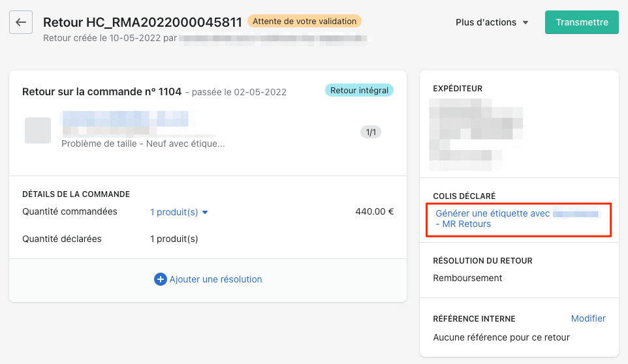Click the blurred creator name under title
628x364 pixels.
coord(273,38)
